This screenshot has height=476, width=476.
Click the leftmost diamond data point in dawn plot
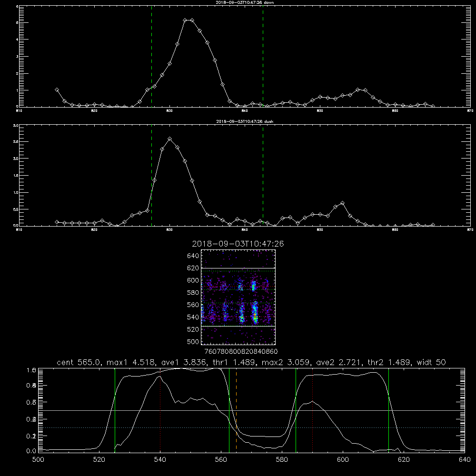(57, 90)
